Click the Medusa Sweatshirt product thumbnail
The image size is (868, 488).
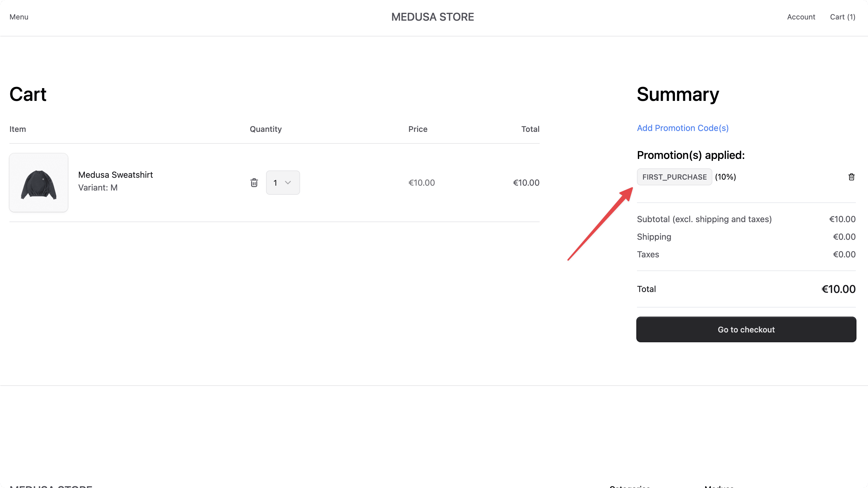pyautogui.click(x=38, y=183)
